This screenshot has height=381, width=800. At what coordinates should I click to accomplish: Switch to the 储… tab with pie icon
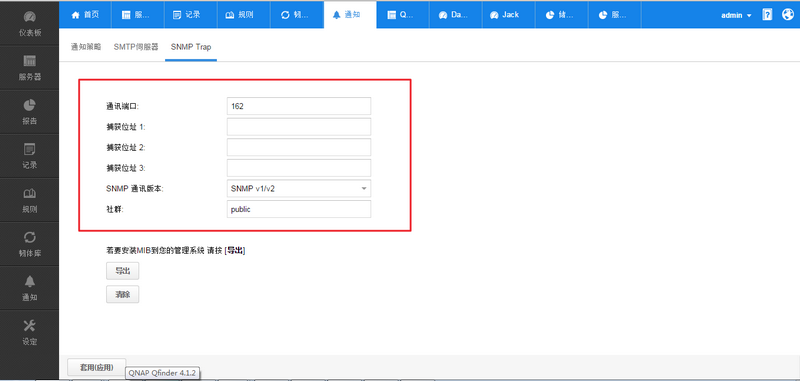click(562, 15)
